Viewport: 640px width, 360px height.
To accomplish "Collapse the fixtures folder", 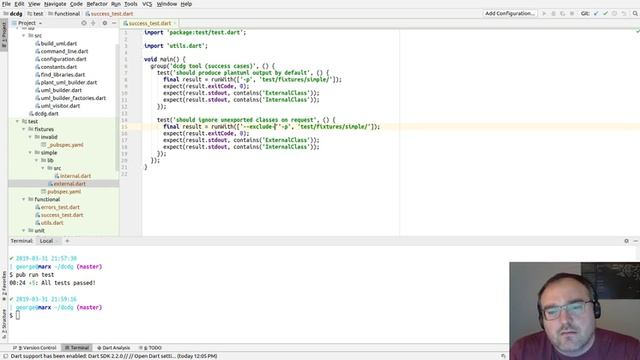I will click(24, 129).
